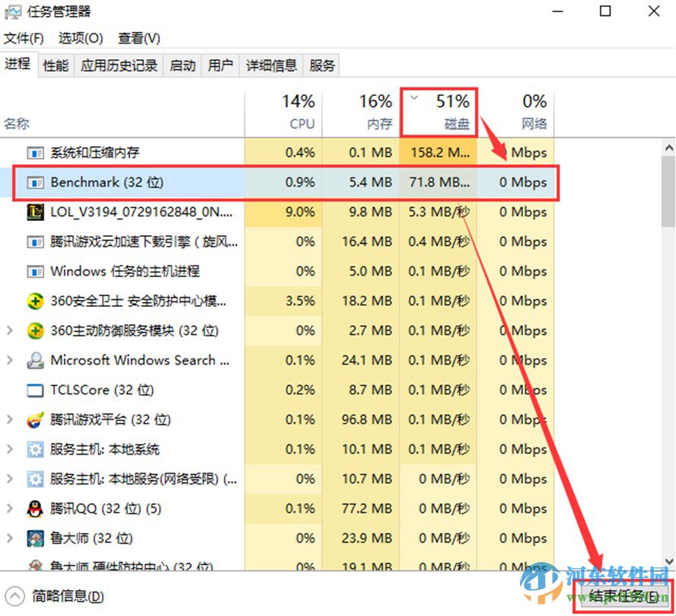
Task: Click the 360主动防御服务模块 icon
Action: click(36, 330)
